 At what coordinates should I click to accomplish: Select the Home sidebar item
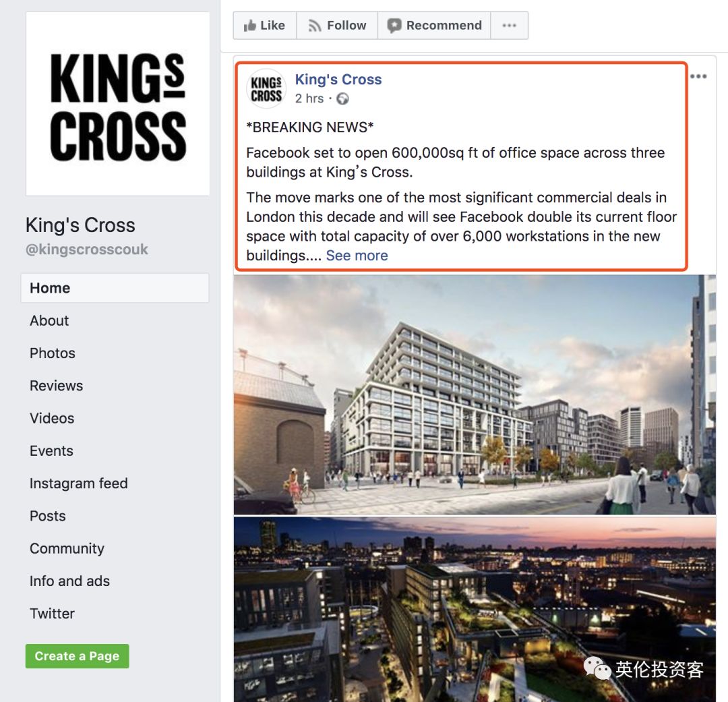pos(115,288)
